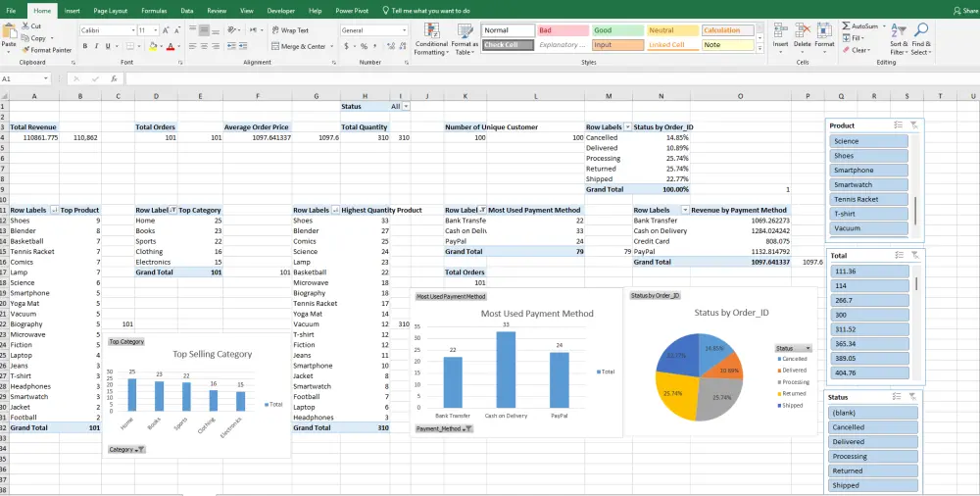
Task: Apply the Bad cell style
Action: click(563, 30)
